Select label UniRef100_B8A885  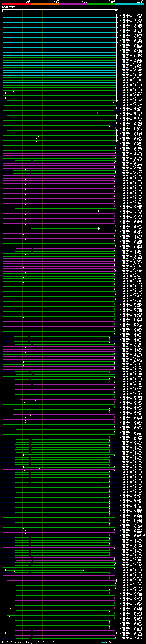point(131,75)
